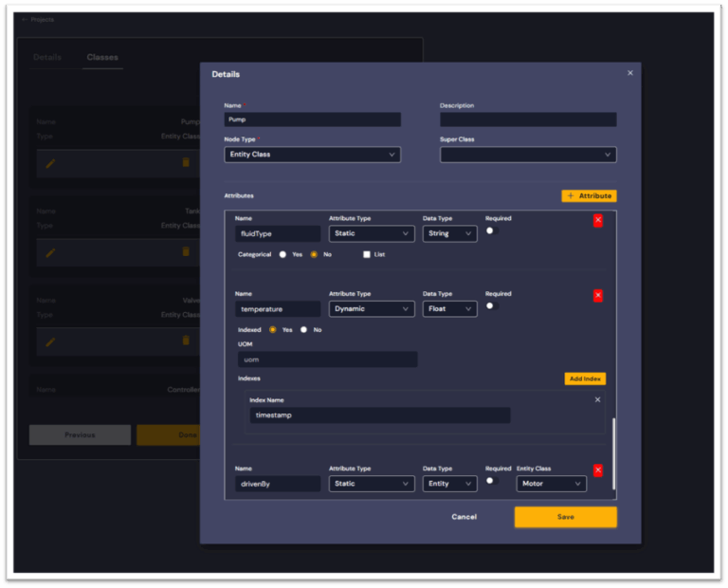Image resolution: width=728 pixels, height=588 pixels.
Task: Click the trash icon for Tank class
Action: (x=186, y=251)
